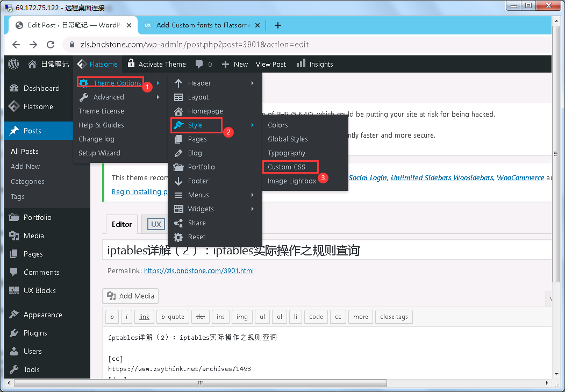Expand the Widgets submenu arrow

253,209
